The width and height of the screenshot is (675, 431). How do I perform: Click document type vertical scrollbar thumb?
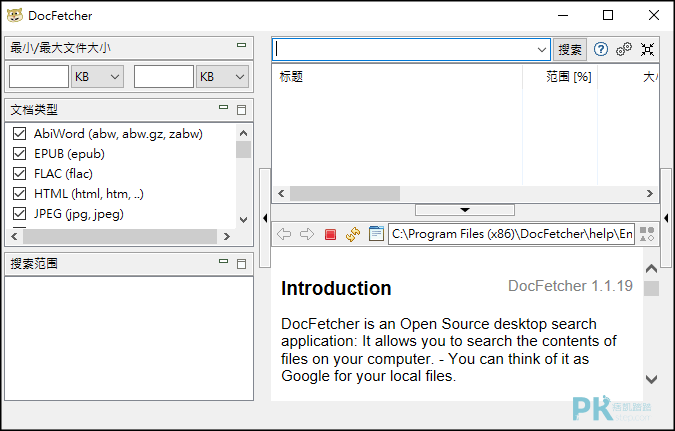pyautogui.click(x=243, y=149)
